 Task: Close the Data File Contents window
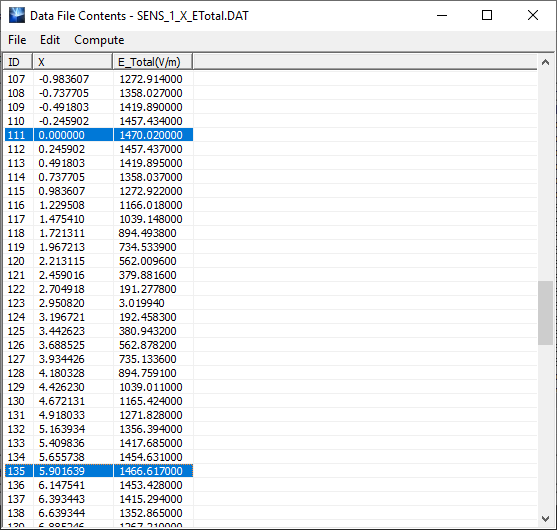(x=533, y=15)
